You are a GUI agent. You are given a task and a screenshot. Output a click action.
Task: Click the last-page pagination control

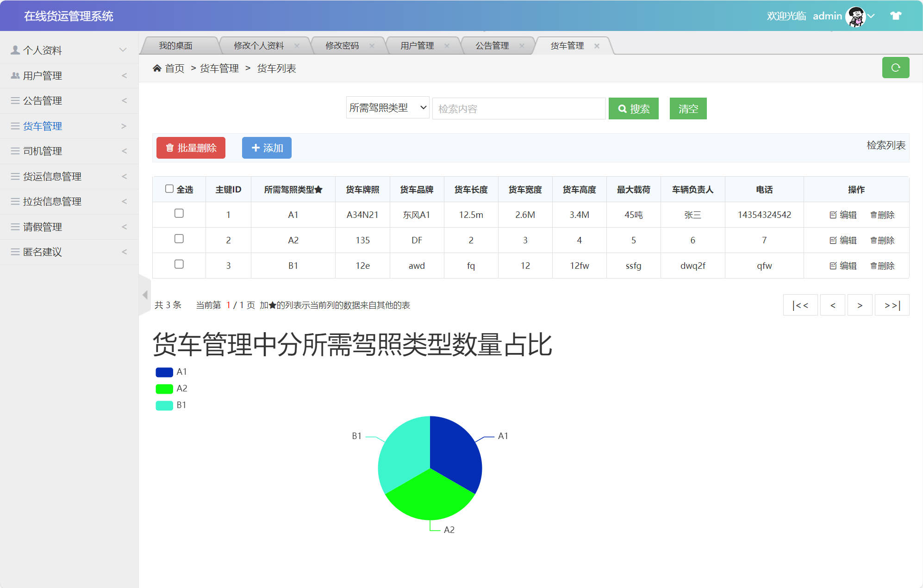891,305
